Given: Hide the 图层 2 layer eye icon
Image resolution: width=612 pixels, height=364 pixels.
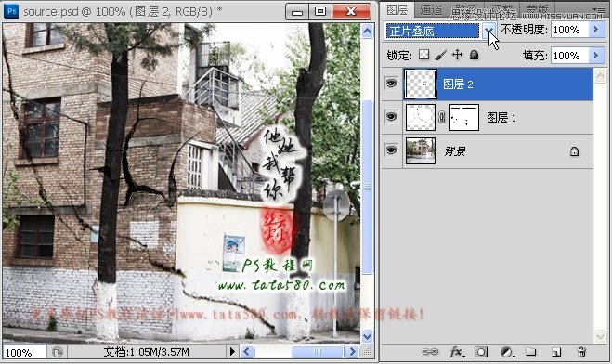Looking at the screenshot, I should [x=392, y=83].
